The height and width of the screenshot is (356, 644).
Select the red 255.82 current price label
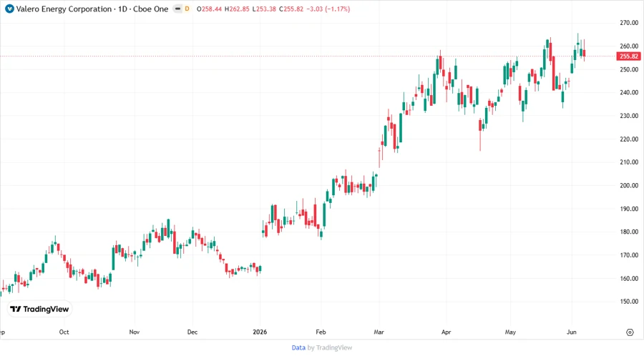click(x=628, y=56)
